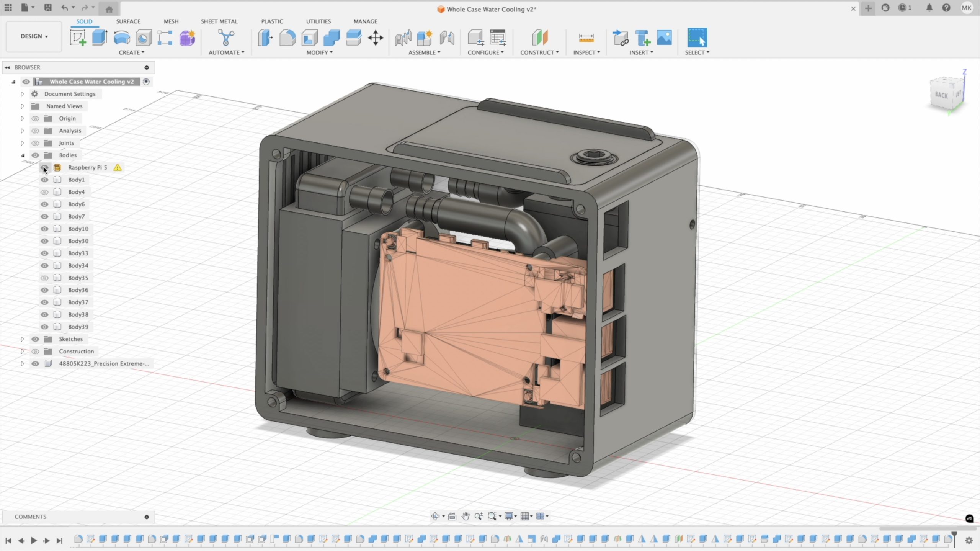This screenshot has width=980, height=551.
Task: Open the CONSTRUCT menu
Action: 539,52
